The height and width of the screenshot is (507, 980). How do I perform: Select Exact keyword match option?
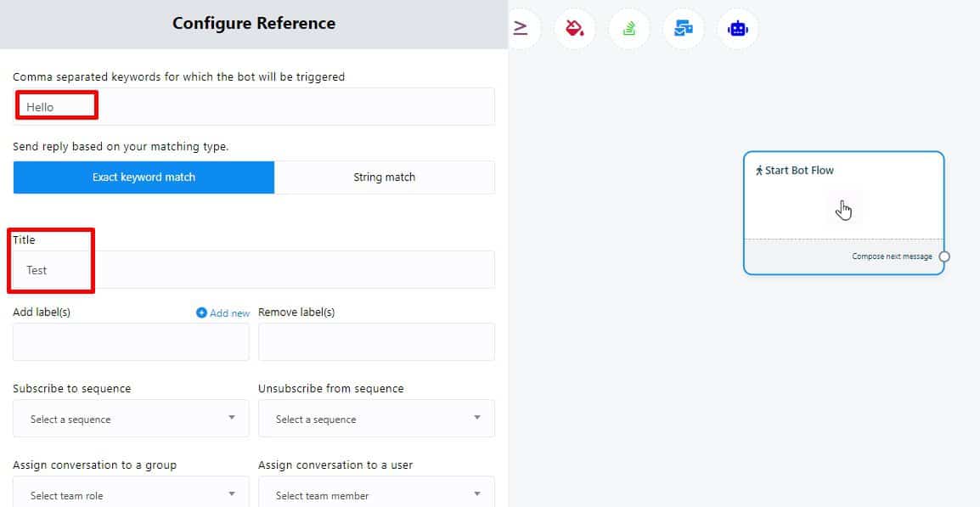(144, 177)
